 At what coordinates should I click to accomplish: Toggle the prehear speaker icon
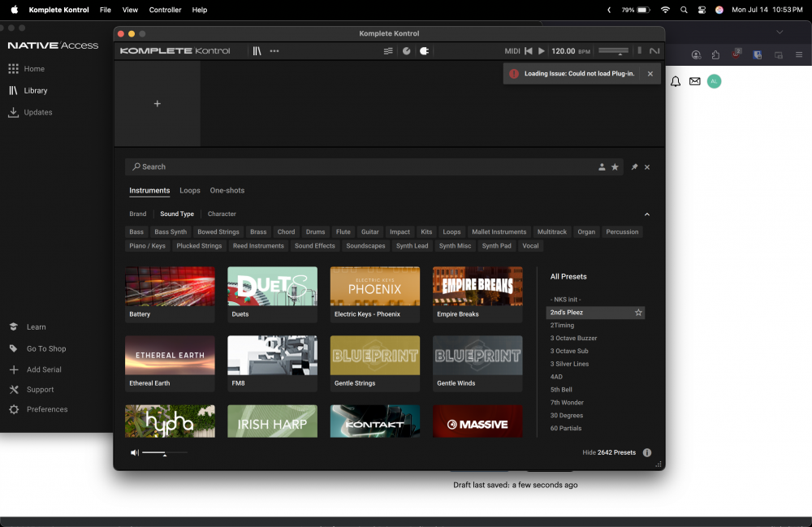pos(135,453)
